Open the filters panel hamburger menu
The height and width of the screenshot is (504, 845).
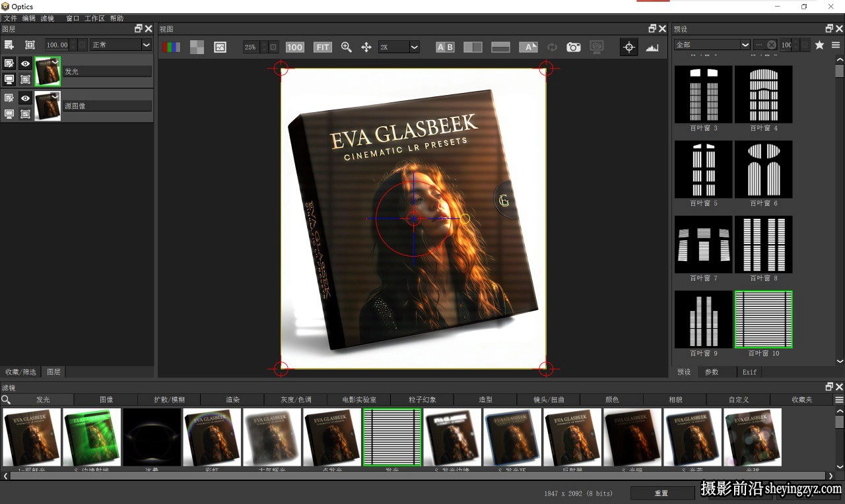pos(839,400)
